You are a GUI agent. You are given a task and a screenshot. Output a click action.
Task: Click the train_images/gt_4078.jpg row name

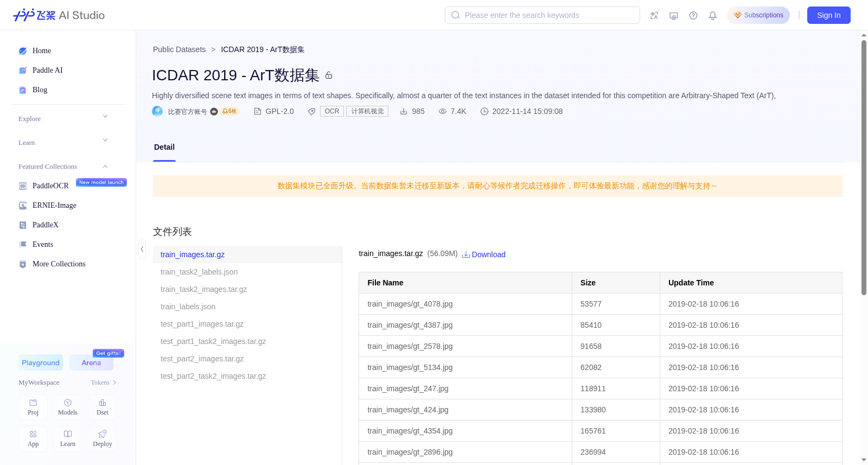(410, 304)
